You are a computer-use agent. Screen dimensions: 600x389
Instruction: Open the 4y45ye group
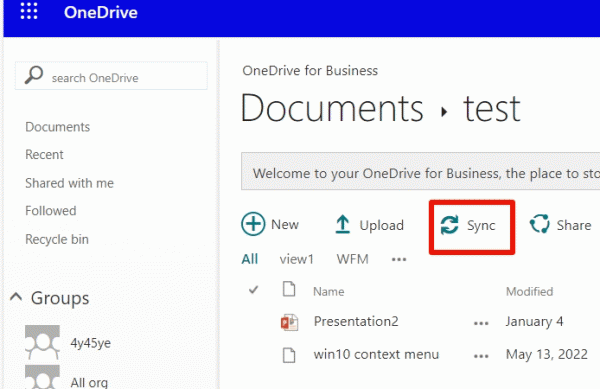90,343
